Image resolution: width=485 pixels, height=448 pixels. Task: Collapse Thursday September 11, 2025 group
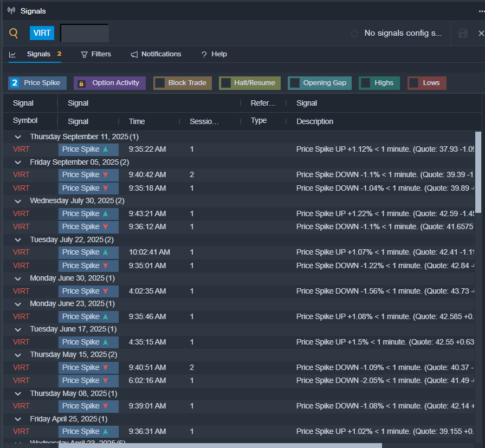tap(18, 137)
